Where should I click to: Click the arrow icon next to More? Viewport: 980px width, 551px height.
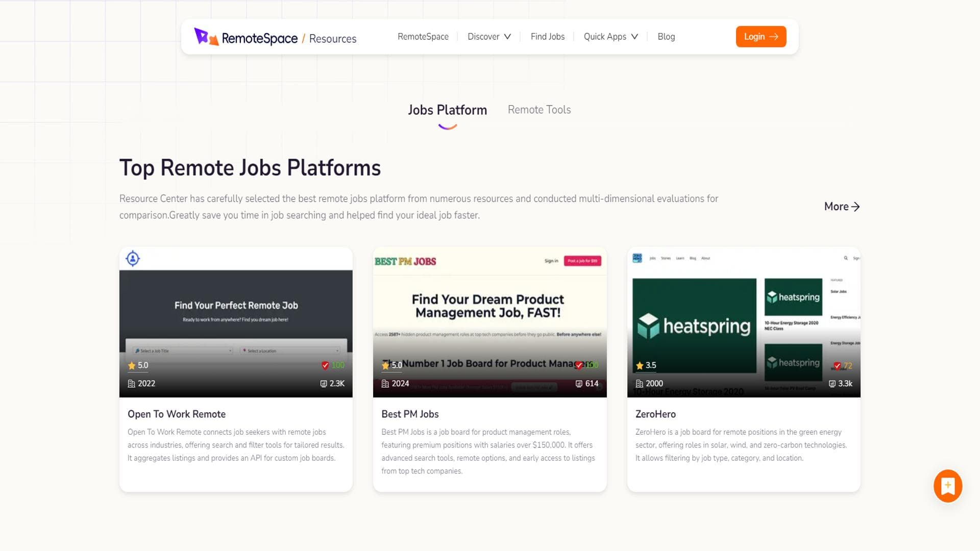[855, 207]
